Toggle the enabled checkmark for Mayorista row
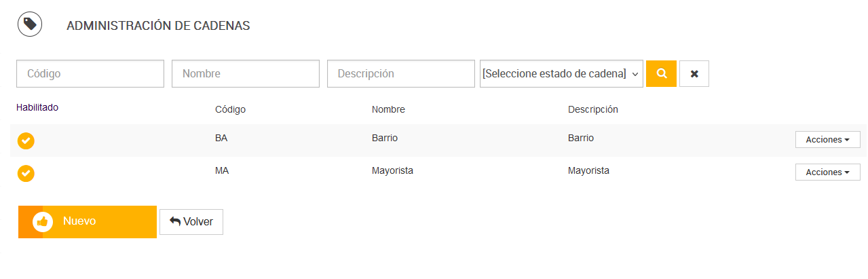This screenshot has width=868, height=279. [x=26, y=173]
